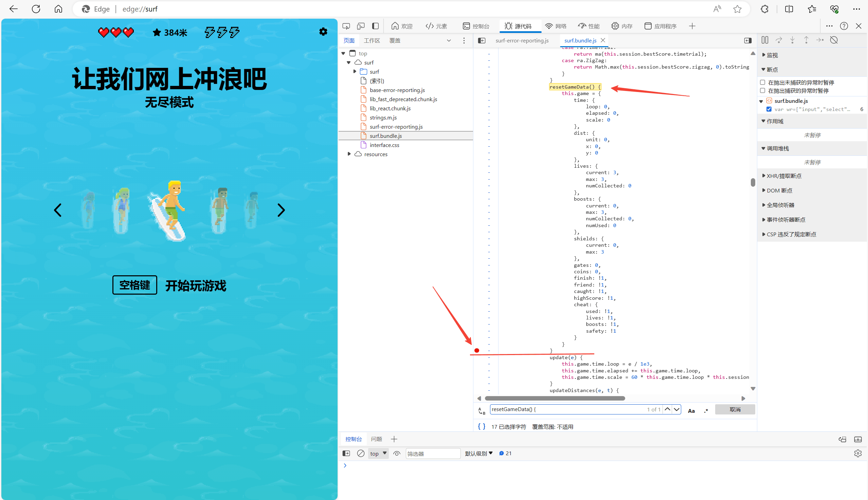Toggle match case Aa in search
The height and width of the screenshot is (500, 868).
tap(691, 410)
